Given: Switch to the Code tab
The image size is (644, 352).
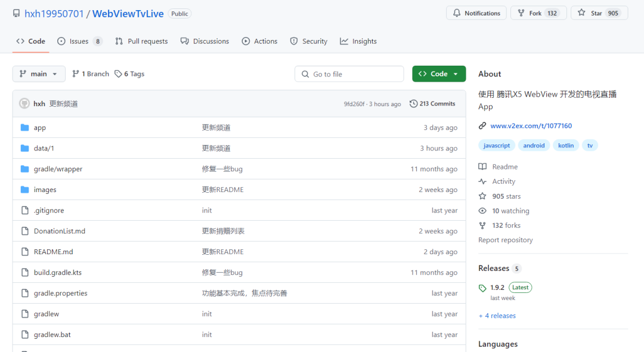Looking at the screenshot, I should click(31, 41).
